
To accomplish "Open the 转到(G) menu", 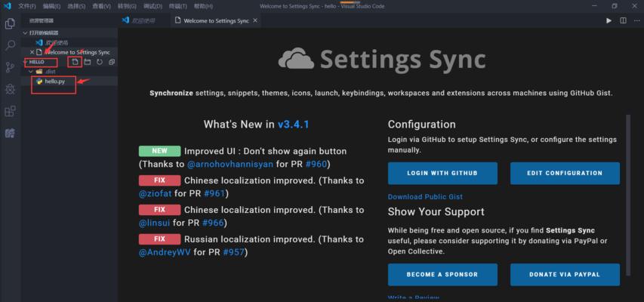I will pyautogui.click(x=127, y=7).
